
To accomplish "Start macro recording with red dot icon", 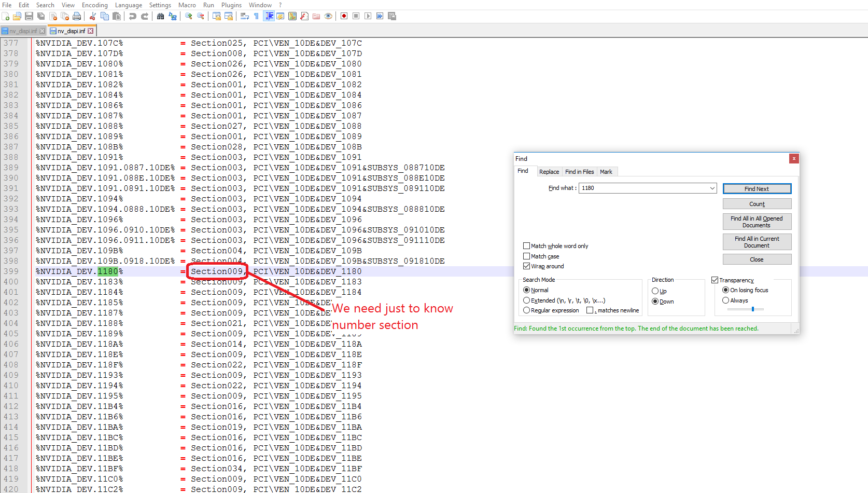I will [344, 16].
